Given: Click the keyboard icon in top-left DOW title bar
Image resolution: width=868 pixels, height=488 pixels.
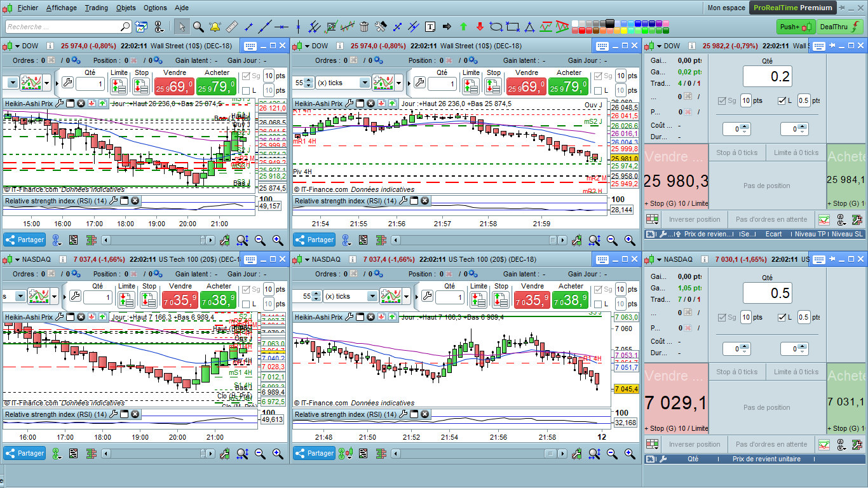Looking at the screenshot, I should click(x=250, y=46).
